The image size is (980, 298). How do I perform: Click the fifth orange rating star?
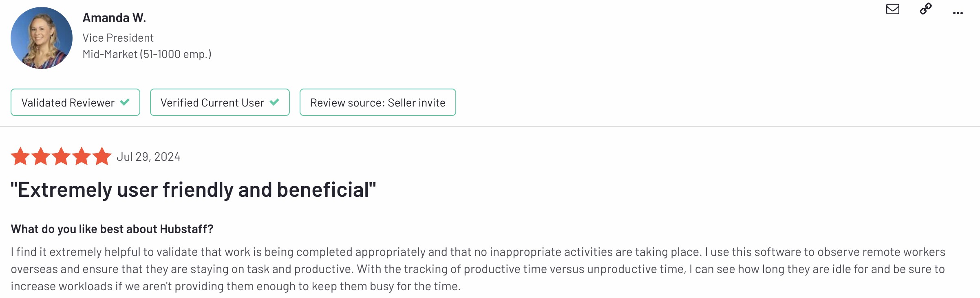tap(102, 156)
